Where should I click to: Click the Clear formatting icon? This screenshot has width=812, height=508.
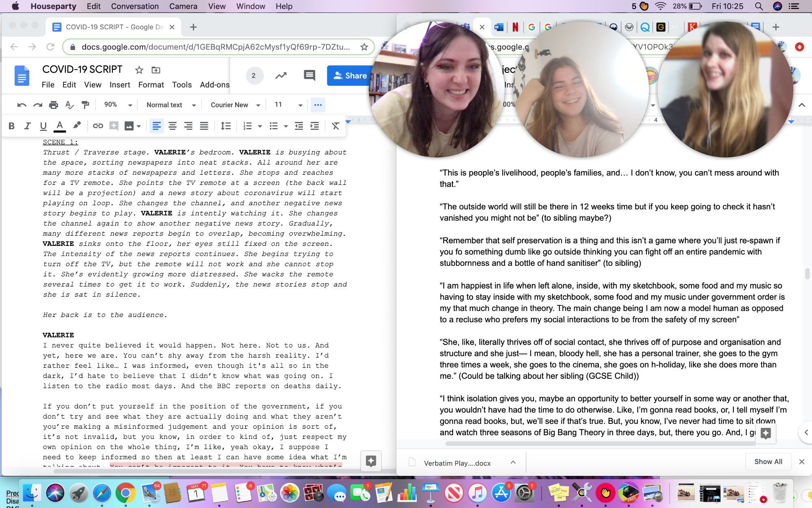335,126
